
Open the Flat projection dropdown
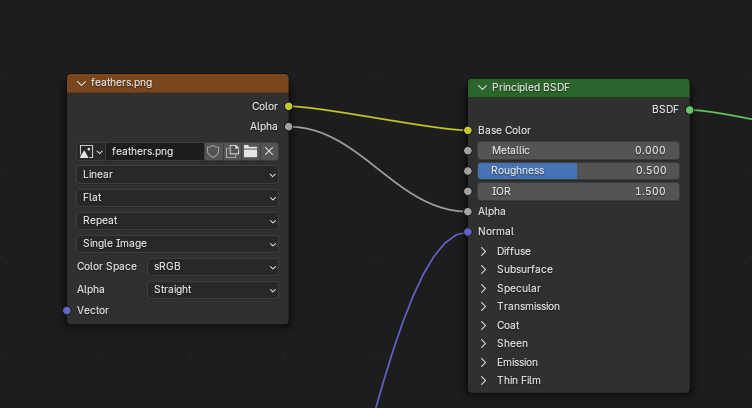[177, 197]
